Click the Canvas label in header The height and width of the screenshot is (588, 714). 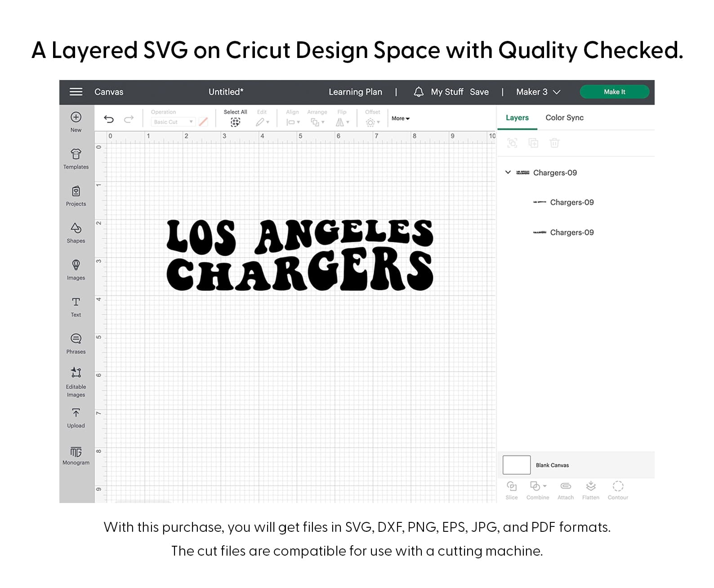[x=109, y=92]
